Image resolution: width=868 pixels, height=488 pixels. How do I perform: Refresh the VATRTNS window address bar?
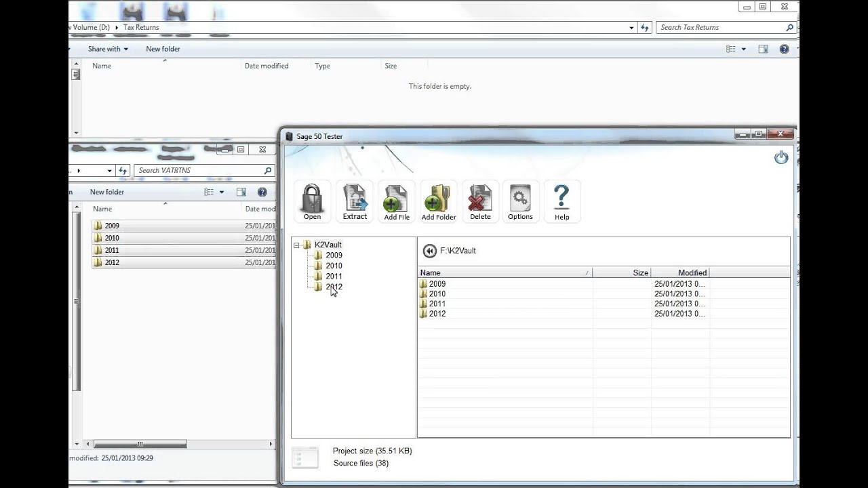pyautogui.click(x=123, y=170)
